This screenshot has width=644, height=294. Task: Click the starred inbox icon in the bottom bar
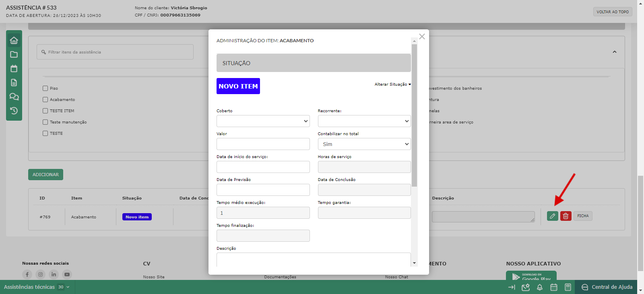[526, 287]
